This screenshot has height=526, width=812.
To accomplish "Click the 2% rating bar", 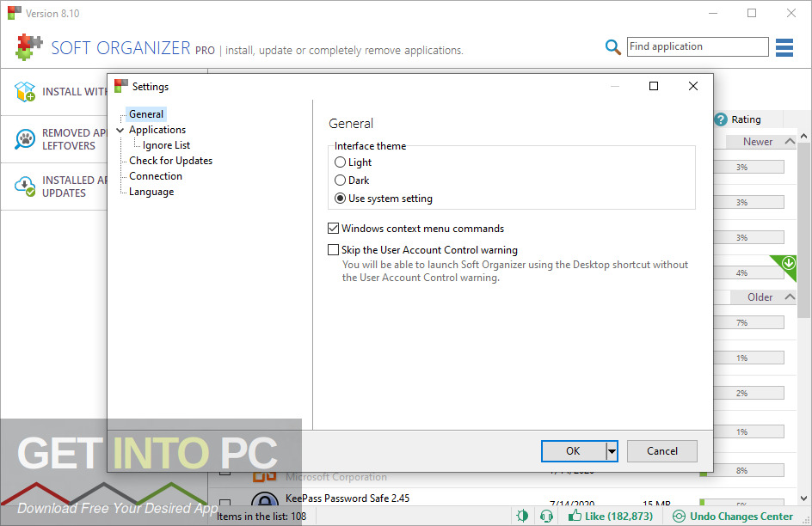I will [749, 393].
